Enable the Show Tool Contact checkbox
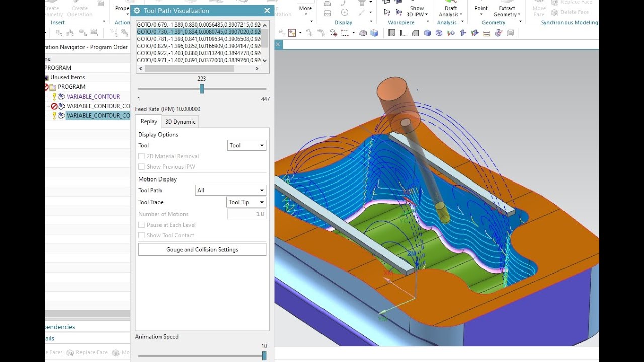This screenshot has height=362, width=644. tap(142, 235)
